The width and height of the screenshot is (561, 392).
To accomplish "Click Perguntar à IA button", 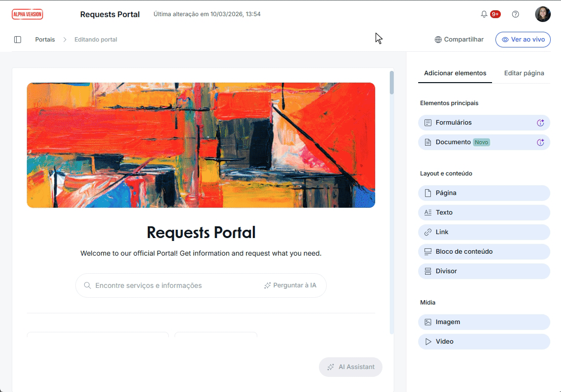I will 290,285.
